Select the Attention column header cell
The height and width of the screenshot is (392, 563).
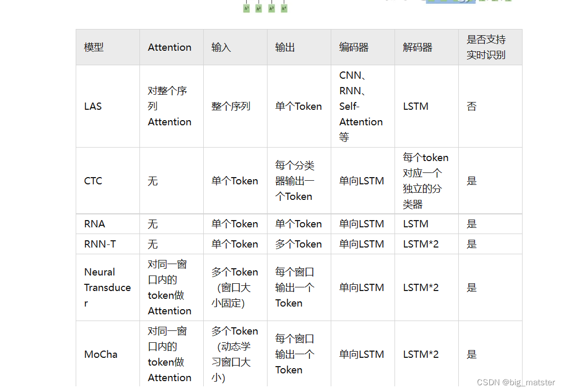[172, 47]
